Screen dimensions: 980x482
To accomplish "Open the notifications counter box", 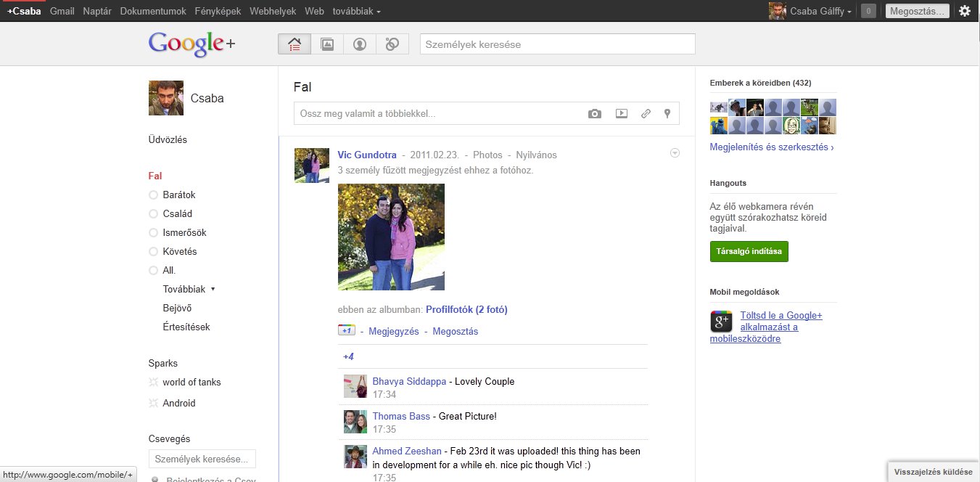I will click(868, 11).
